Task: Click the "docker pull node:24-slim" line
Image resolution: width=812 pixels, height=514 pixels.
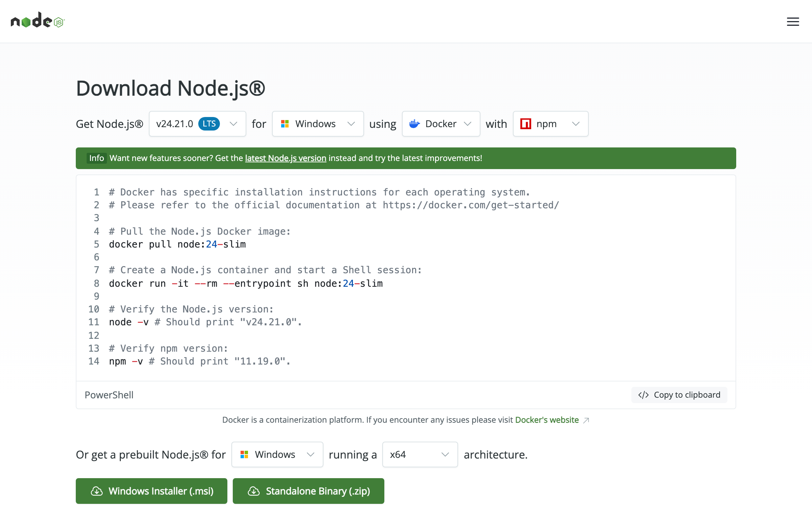Action: point(177,244)
